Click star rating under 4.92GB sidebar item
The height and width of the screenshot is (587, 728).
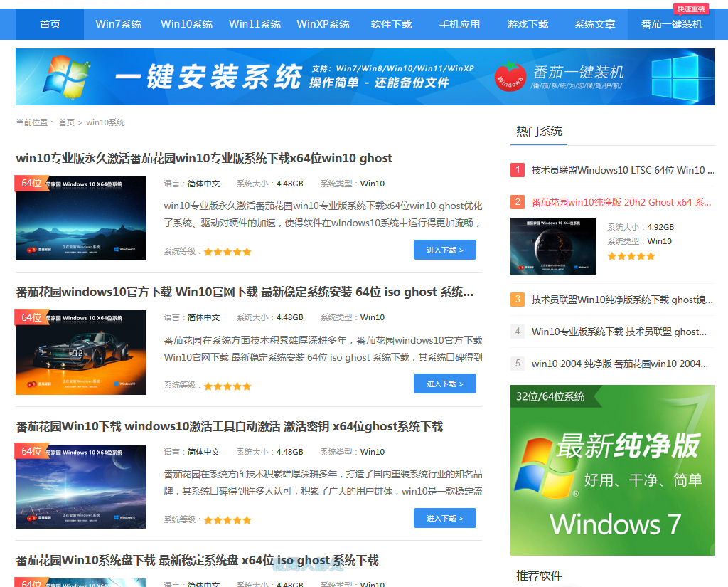[x=631, y=256]
